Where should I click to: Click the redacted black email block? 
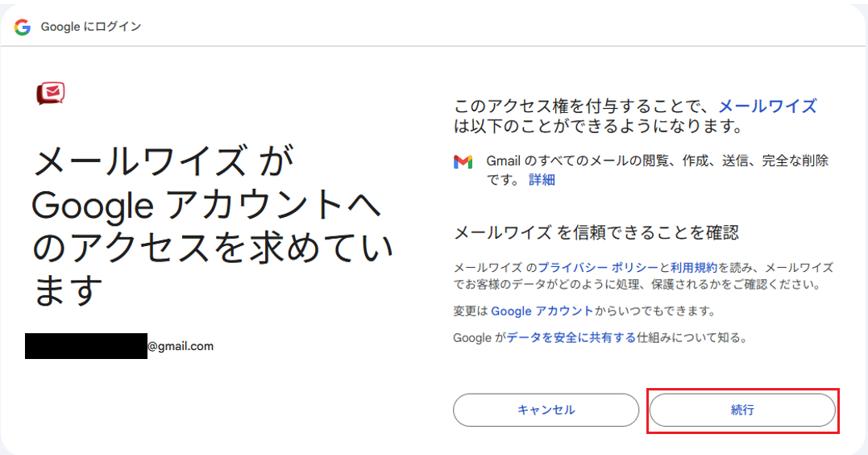click(86, 346)
